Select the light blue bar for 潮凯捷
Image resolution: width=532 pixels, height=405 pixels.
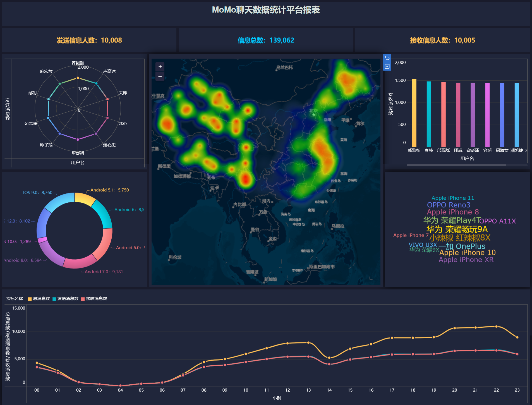tap(517, 115)
